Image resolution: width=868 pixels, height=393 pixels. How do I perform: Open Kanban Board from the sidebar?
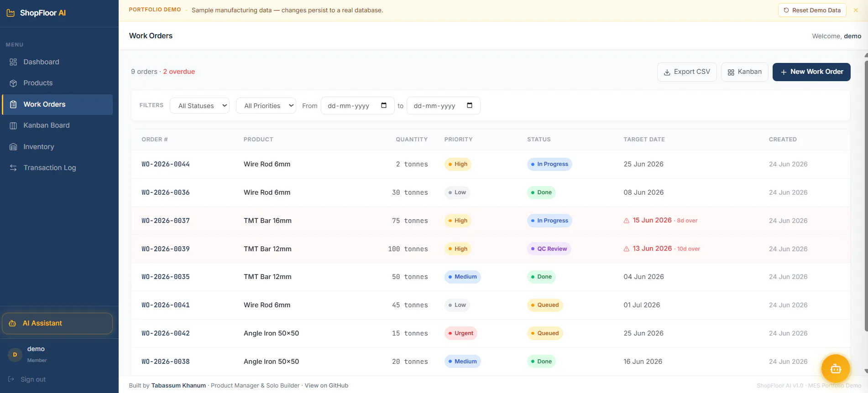point(58,125)
